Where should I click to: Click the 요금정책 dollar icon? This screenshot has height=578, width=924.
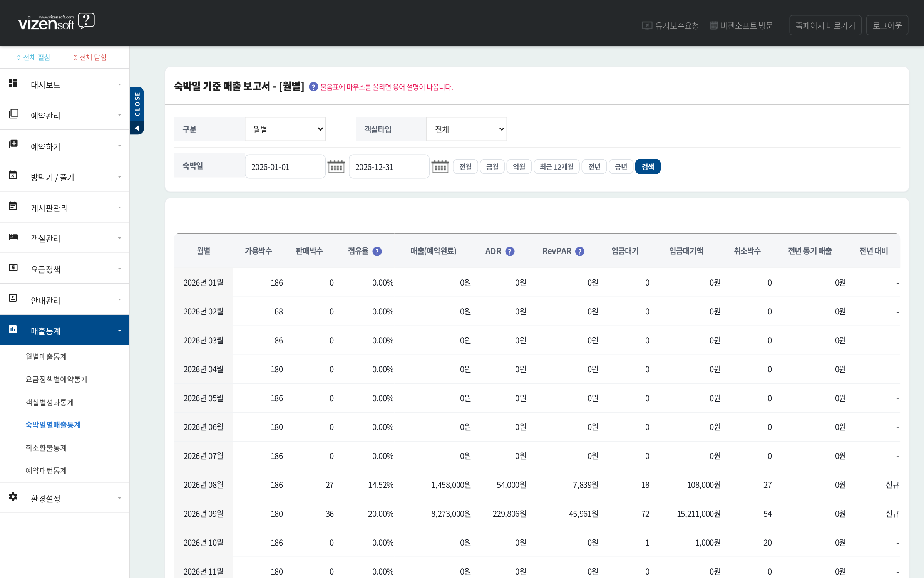[x=13, y=267]
